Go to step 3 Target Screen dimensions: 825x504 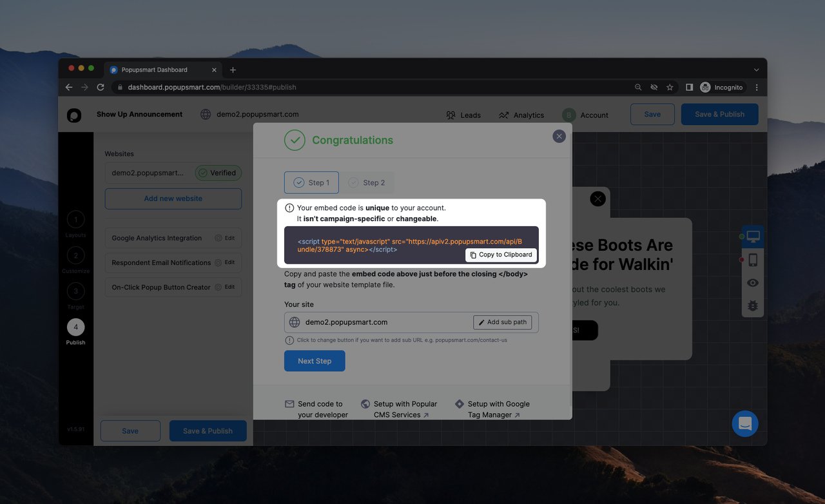(x=75, y=295)
